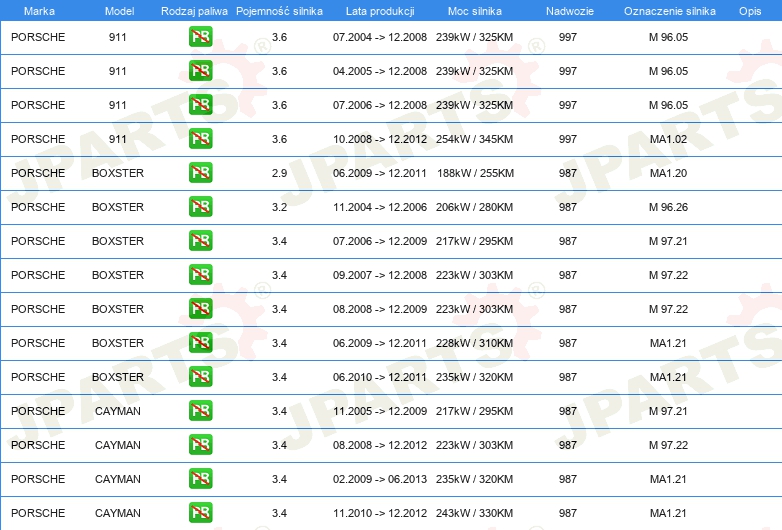Screen dimensions: 782x530
Task: Click BOXSTER model in the 2.9 row
Action: click(118, 173)
